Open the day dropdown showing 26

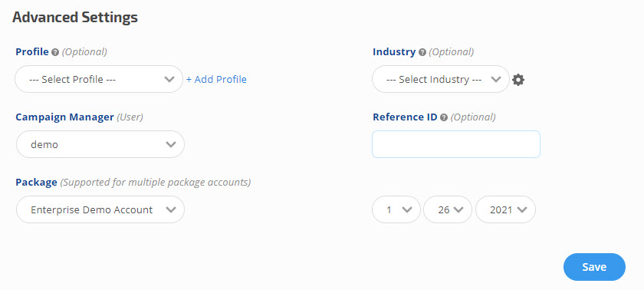point(448,209)
